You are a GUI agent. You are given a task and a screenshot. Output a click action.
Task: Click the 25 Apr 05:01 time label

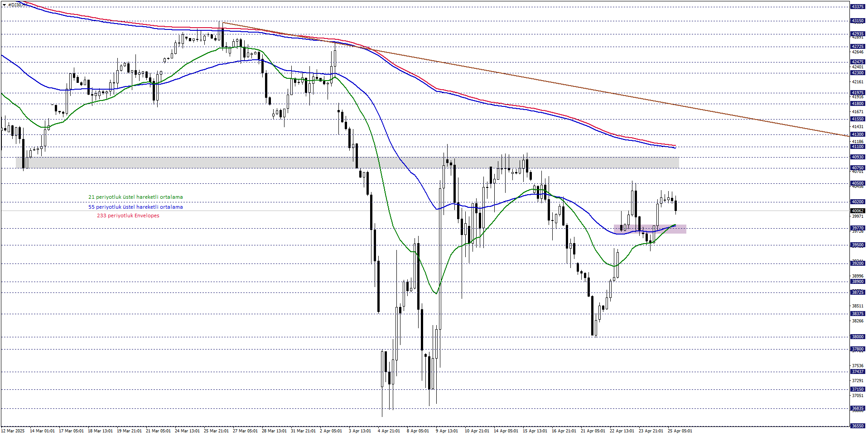[680, 431]
